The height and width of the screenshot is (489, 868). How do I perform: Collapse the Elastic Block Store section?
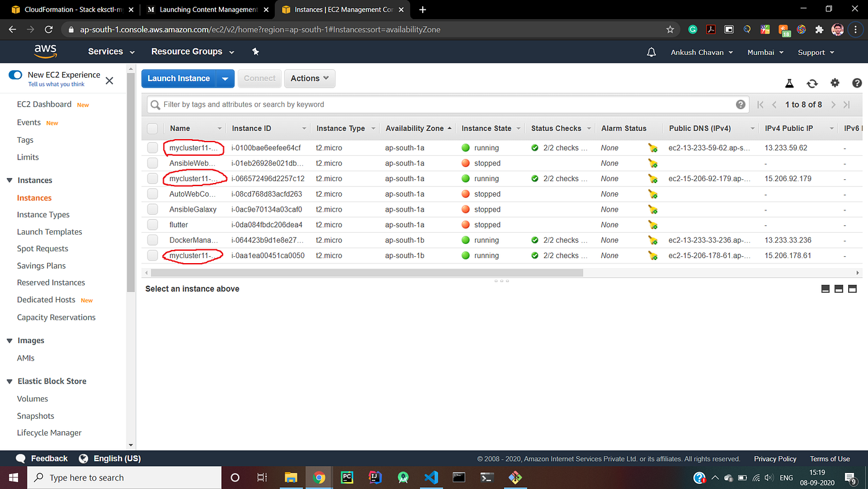pyautogui.click(x=9, y=382)
